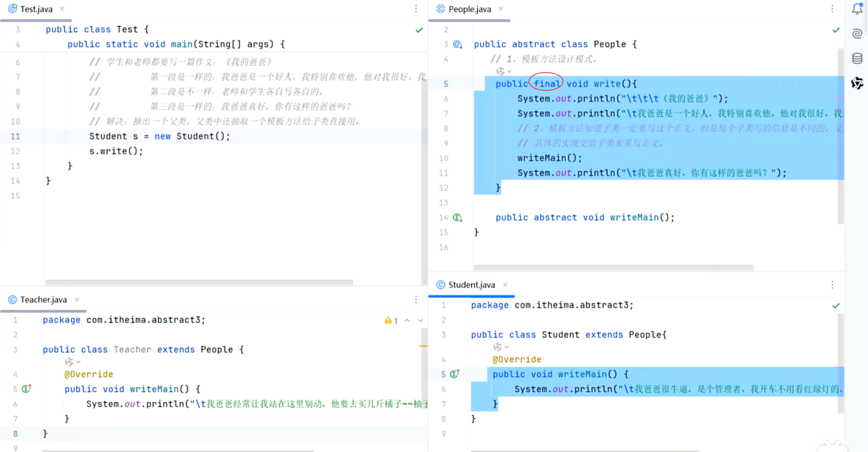This screenshot has height=452, width=868.
Task: Click the horizontal scrollbar of People.java editor
Action: [613, 267]
